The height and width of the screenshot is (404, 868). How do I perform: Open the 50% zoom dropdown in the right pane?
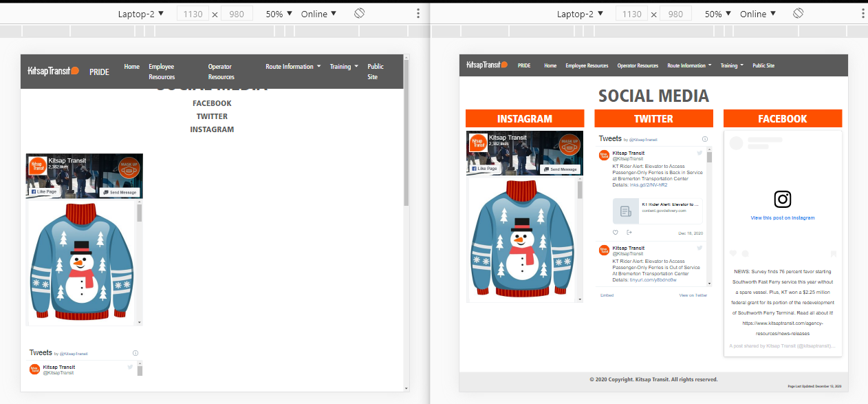(x=717, y=14)
